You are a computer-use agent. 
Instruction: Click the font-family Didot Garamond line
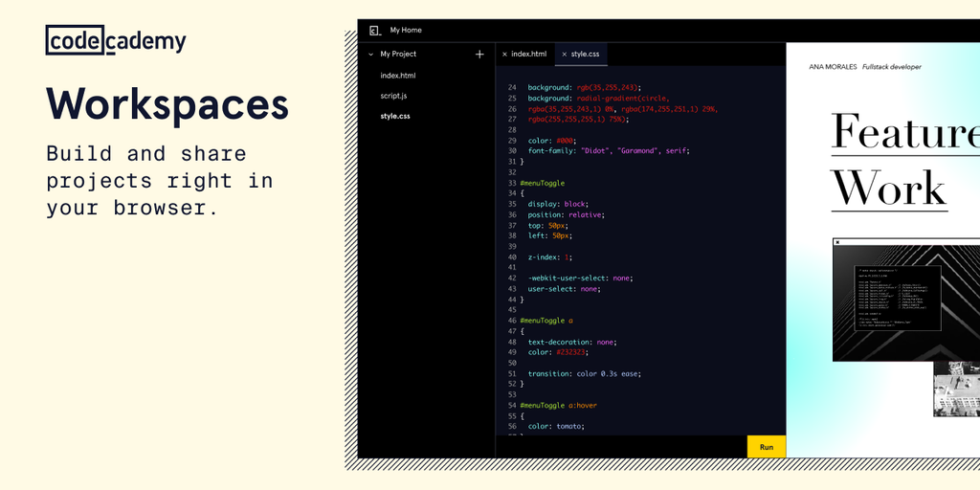tap(608, 150)
